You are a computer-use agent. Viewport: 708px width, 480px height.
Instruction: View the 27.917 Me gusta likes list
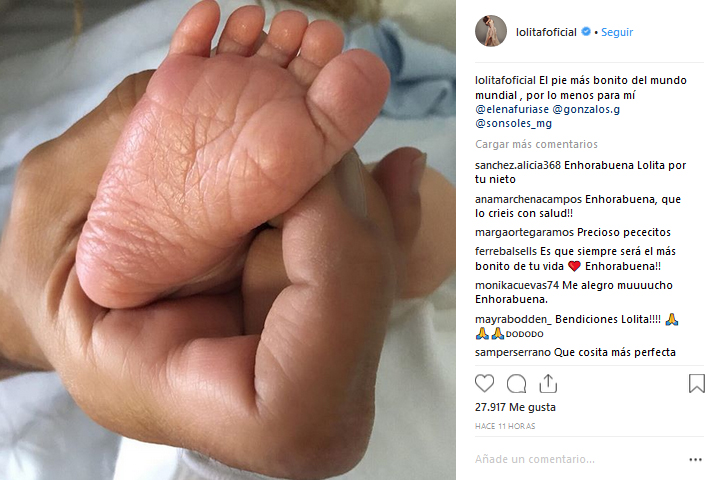point(515,407)
